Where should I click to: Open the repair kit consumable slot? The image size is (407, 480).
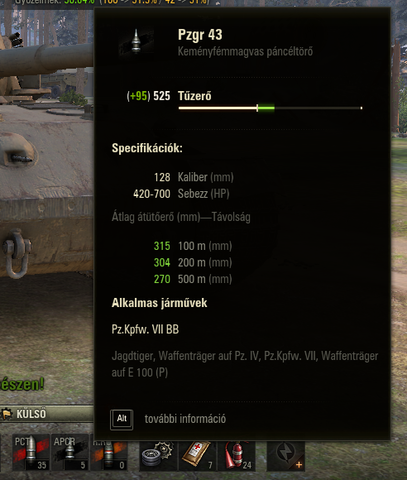tap(158, 455)
